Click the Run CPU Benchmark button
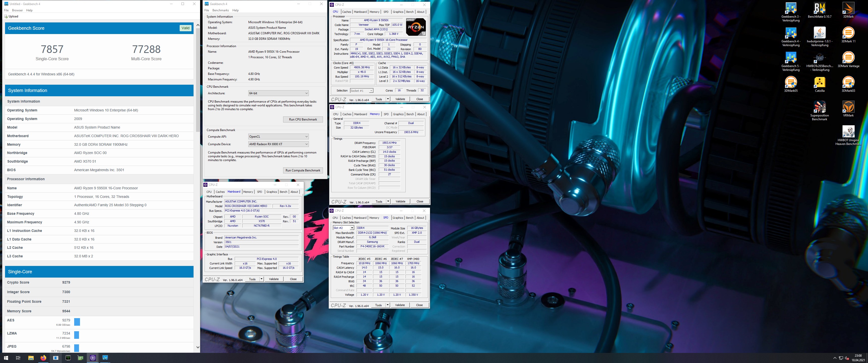Screen dimensions: 868x363 (303, 119)
